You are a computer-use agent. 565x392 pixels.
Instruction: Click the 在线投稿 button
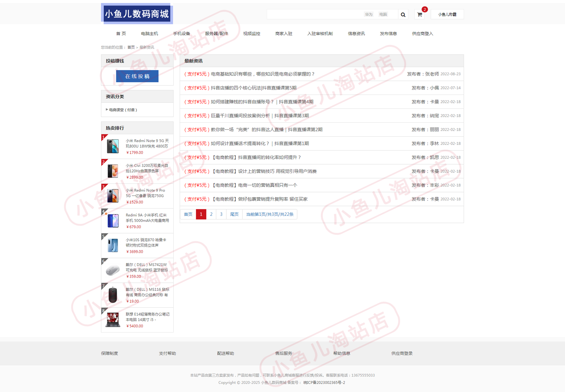(137, 76)
